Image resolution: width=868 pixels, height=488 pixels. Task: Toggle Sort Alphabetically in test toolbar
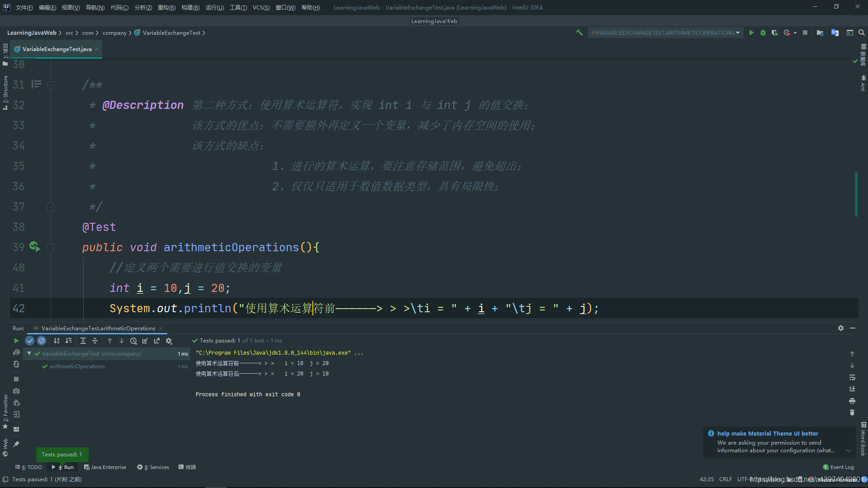(x=57, y=341)
